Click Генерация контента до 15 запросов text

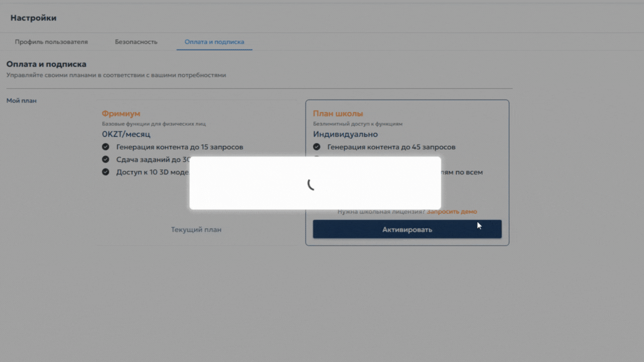180,147
